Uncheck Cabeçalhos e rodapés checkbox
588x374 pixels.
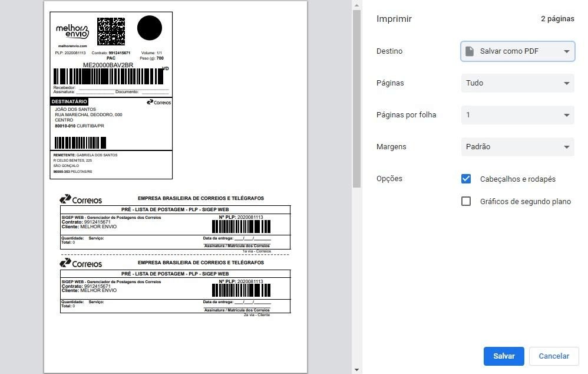[466, 179]
